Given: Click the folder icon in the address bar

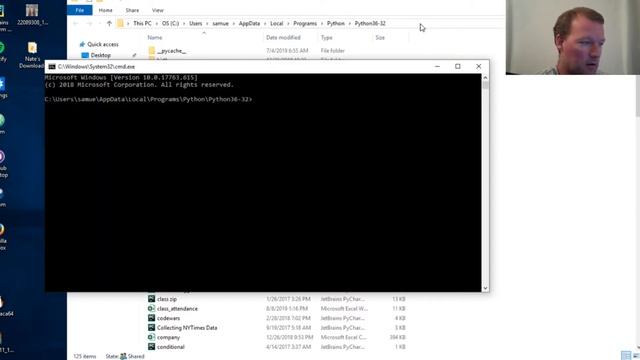Looking at the screenshot, I should coord(120,24).
